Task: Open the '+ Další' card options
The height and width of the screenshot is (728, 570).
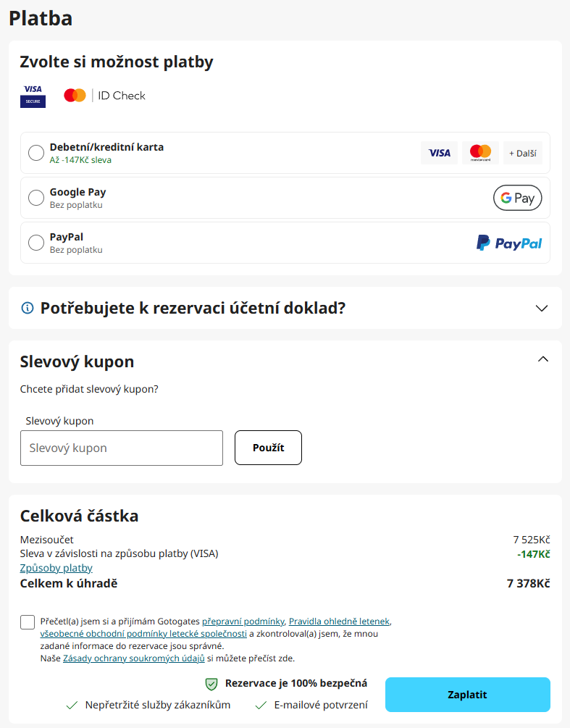Action: (x=522, y=153)
